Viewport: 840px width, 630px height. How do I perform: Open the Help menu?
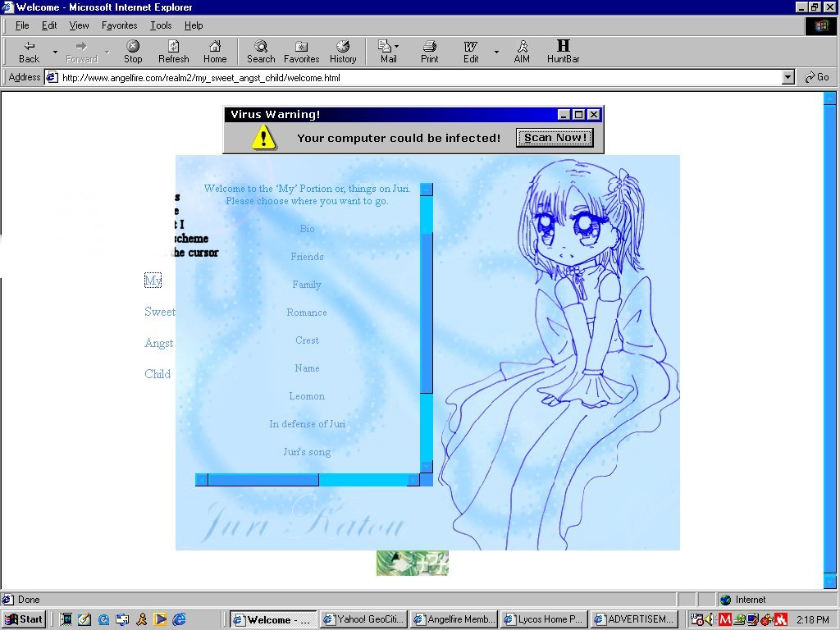click(x=194, y=25)
